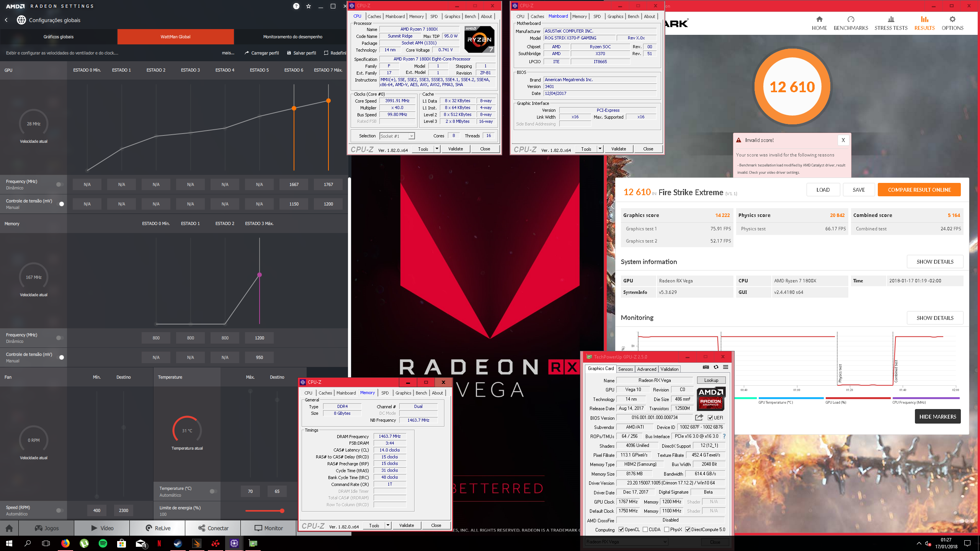980x551 pixels.
Task: Open the Monitor section in Radeon Settings
Action: pyautogui.click(x=269, y=528)
